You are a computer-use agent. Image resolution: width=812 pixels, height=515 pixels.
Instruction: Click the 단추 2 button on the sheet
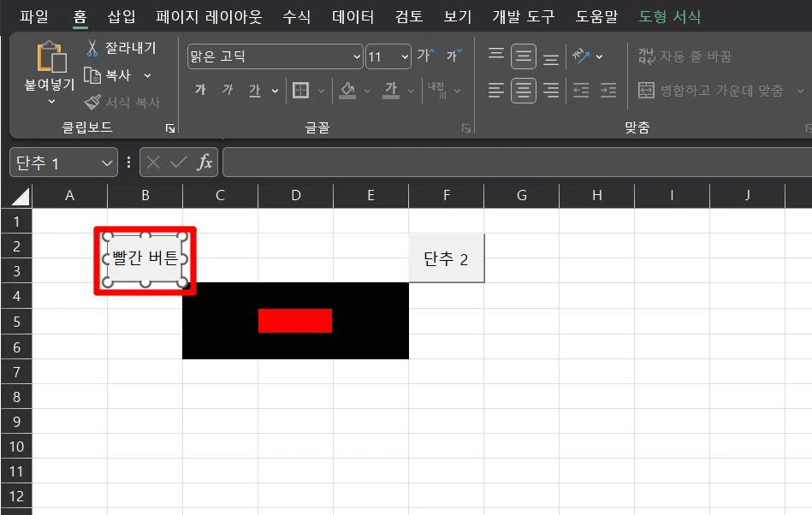pyautogui.click(x=446, y=257)
